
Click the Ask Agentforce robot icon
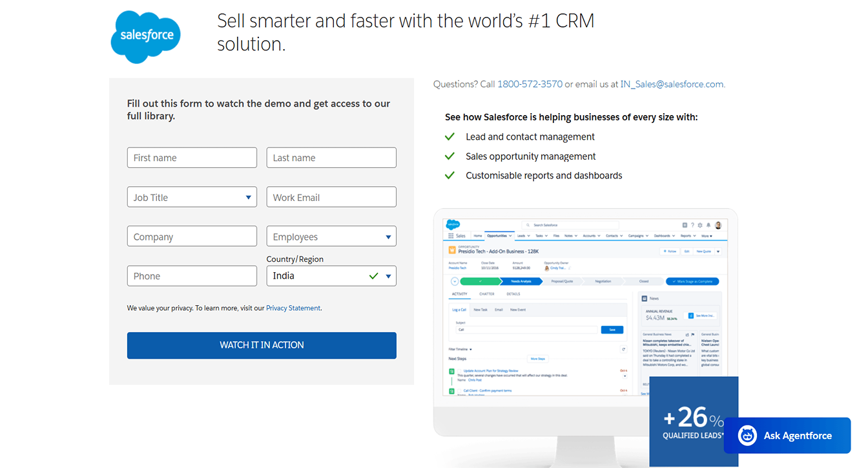(747, 435)
